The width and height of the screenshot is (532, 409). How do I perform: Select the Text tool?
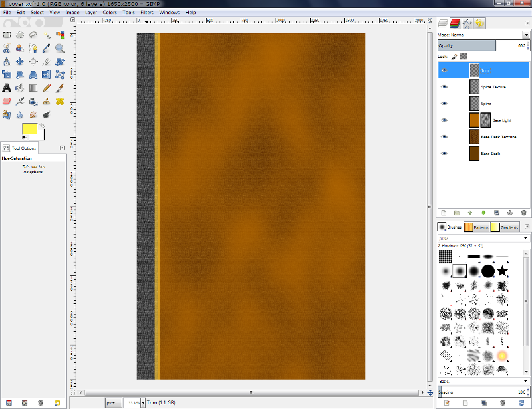click(x=7, y=88)
